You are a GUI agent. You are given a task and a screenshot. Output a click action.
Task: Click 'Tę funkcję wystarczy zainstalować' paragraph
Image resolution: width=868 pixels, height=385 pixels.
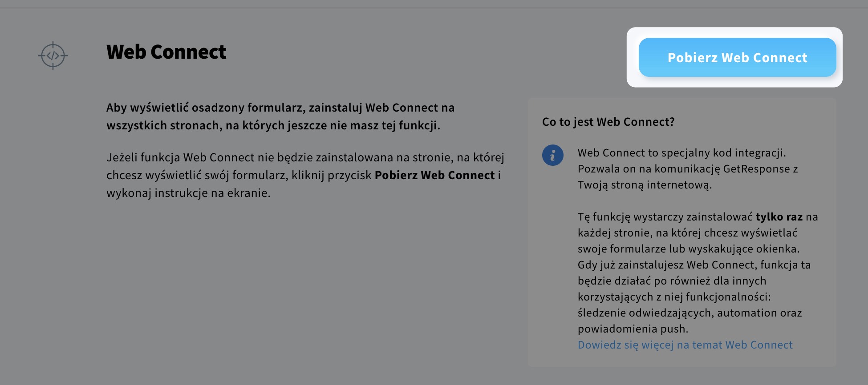pyautogui.click(x=698, y=273)
